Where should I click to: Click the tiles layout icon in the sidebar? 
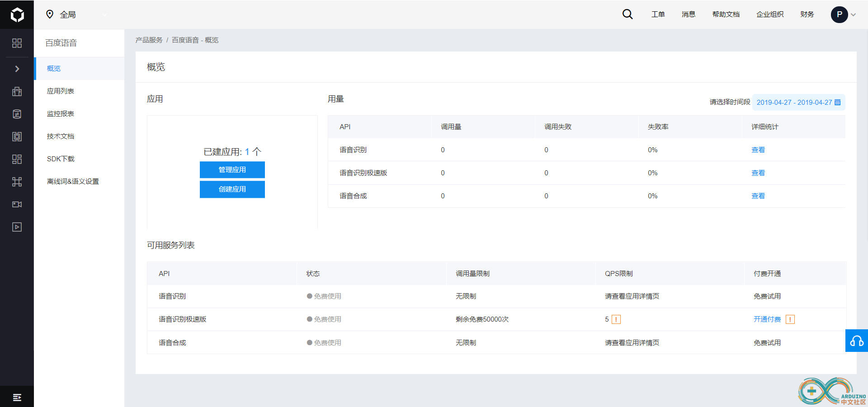[17, 159]
